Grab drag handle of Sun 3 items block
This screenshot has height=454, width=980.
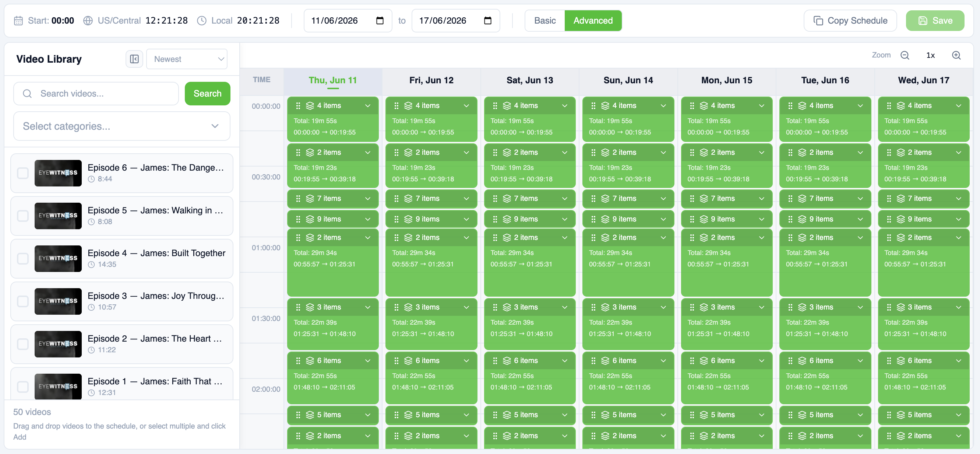click(x=593, y=307)
